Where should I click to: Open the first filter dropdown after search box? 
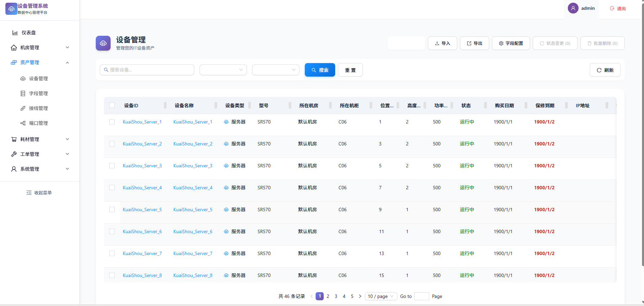point(223,70)
